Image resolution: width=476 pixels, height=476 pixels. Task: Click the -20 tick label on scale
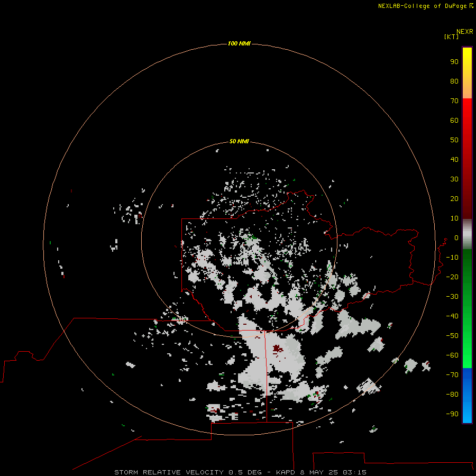pos(452,277)
